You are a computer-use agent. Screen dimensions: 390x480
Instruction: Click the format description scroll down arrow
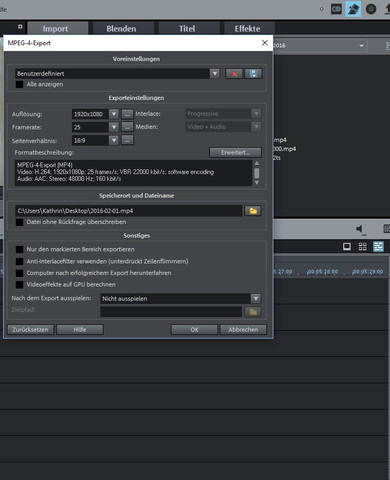coord(257,183)
